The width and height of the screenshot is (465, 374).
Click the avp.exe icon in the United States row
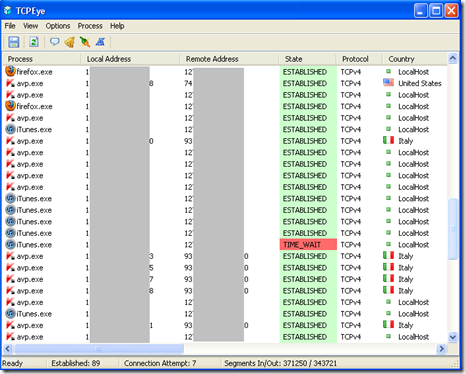point(10,83)
